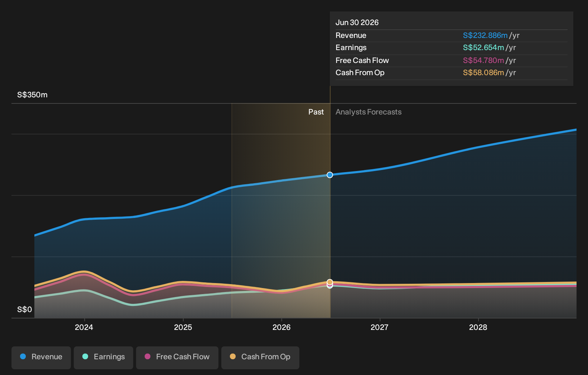The image size is (588, 375).
Task: Click the S$54.780m free cash flow value
Action: pyautogui.click(x=483, y=60)
